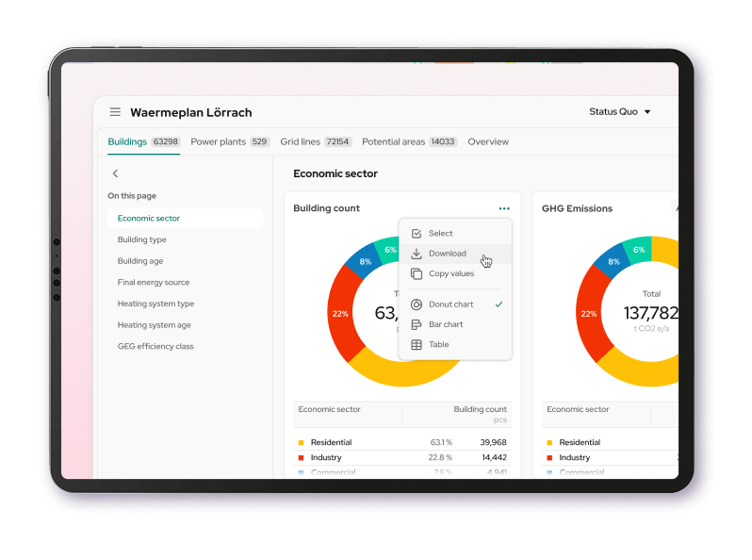The height and width of the screenshot is (560, 752).
Task: Jump to Building type section
Action: pyautogui.click(x=141, y=239)
